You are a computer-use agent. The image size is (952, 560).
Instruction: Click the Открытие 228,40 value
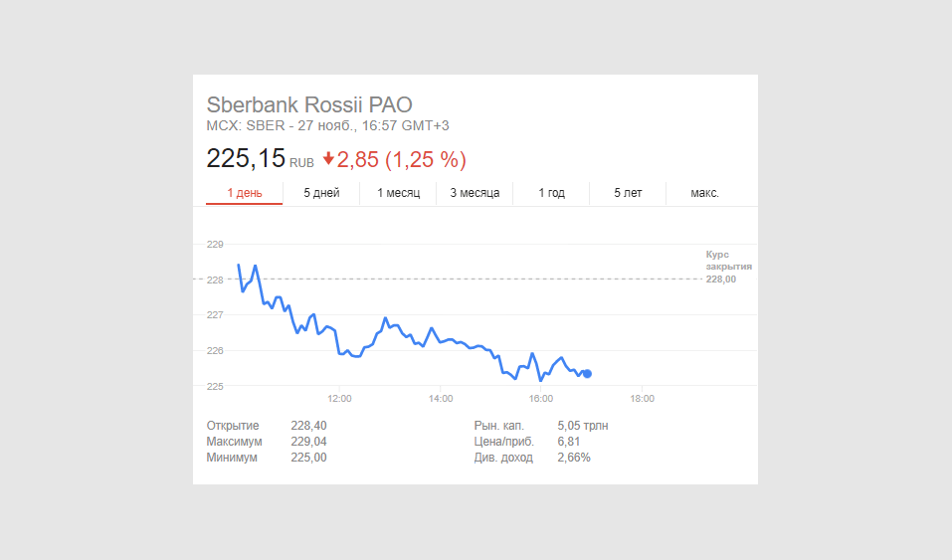click(x=308, y=426)
